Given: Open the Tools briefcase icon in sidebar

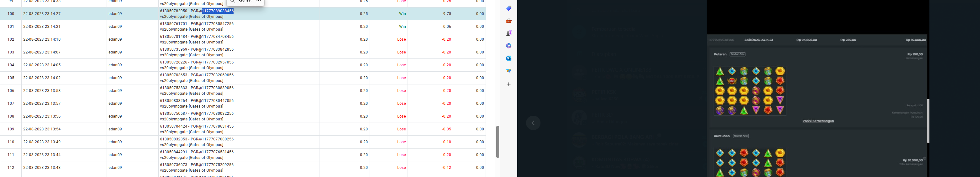Looking at the screenshot, I should click(x=508, y=21).
